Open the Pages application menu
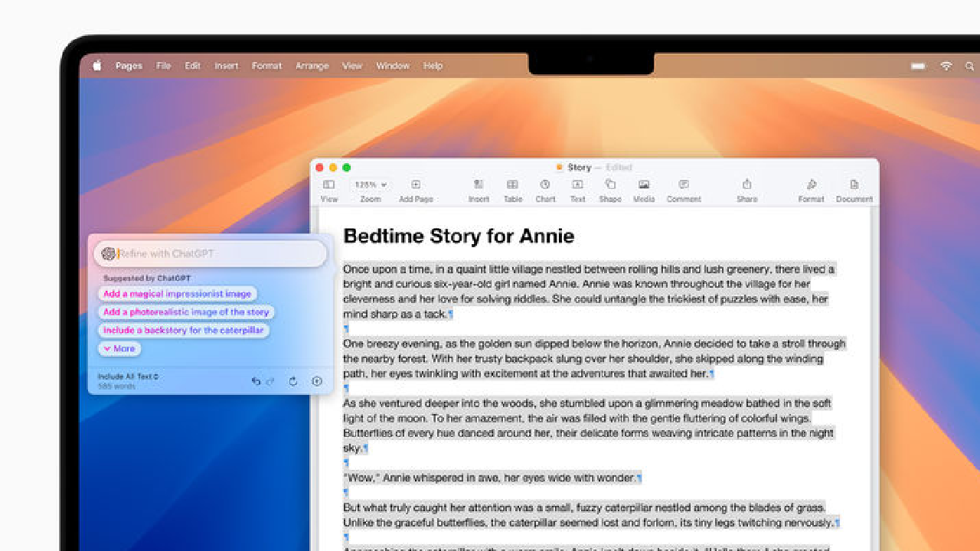This screenshot has width=980, height=551. click(129, 66)
